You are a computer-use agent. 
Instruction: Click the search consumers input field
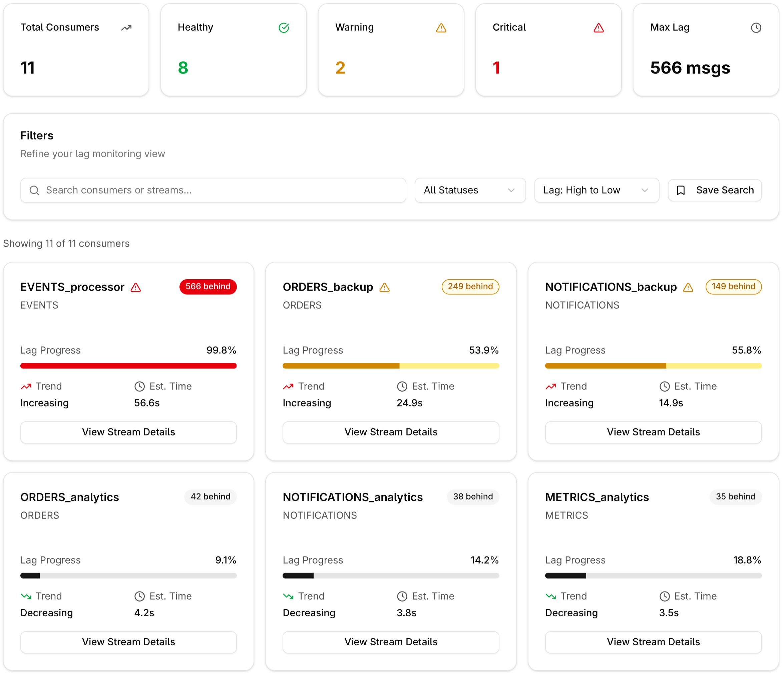(213, 190)
